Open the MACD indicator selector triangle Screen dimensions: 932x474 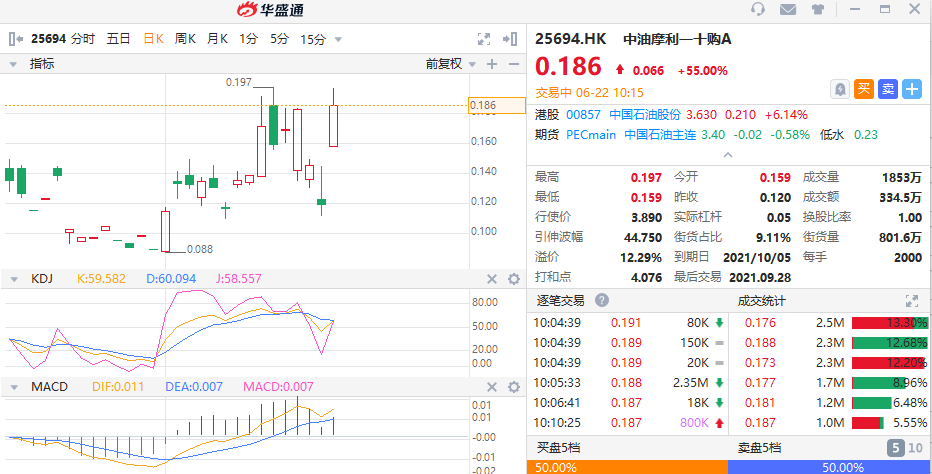tap(14, 387)
